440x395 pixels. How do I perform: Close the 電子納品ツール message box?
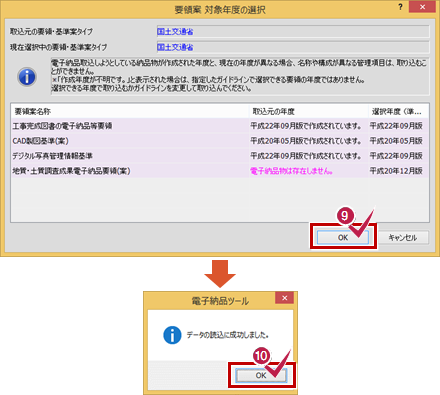click(284, 298)
